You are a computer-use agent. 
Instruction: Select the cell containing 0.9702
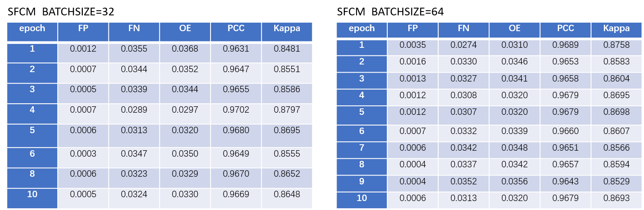[x=236, y=110]
